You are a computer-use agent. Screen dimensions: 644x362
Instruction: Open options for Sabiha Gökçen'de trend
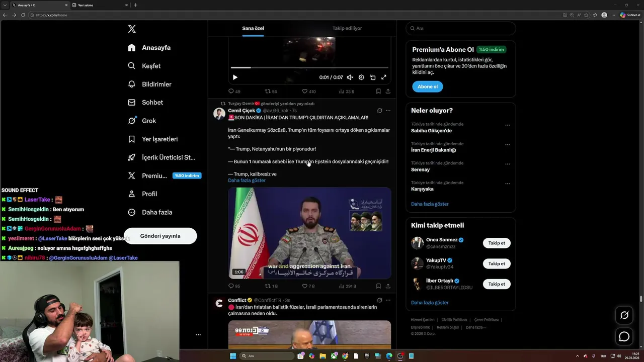pos(507,125)
